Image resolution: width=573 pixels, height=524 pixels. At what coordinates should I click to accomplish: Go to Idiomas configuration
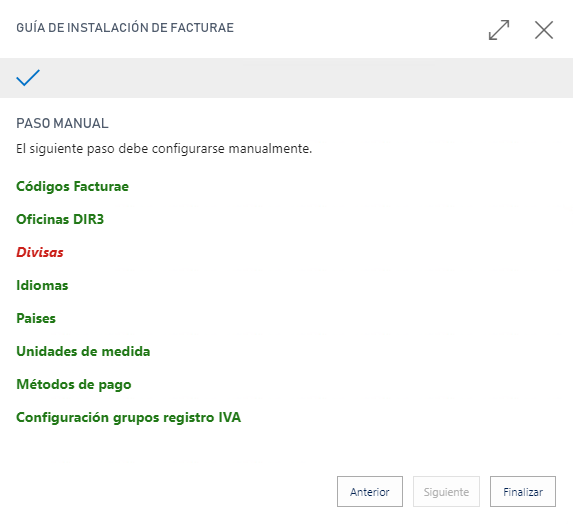(x=42, y=285)
